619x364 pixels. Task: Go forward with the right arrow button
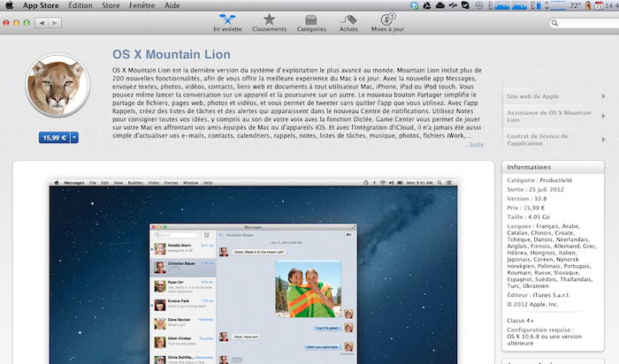click(55, 23)
